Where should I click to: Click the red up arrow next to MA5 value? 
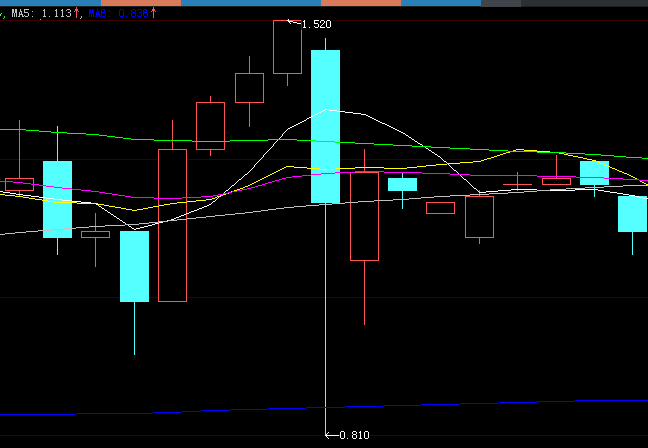(76, 13)
